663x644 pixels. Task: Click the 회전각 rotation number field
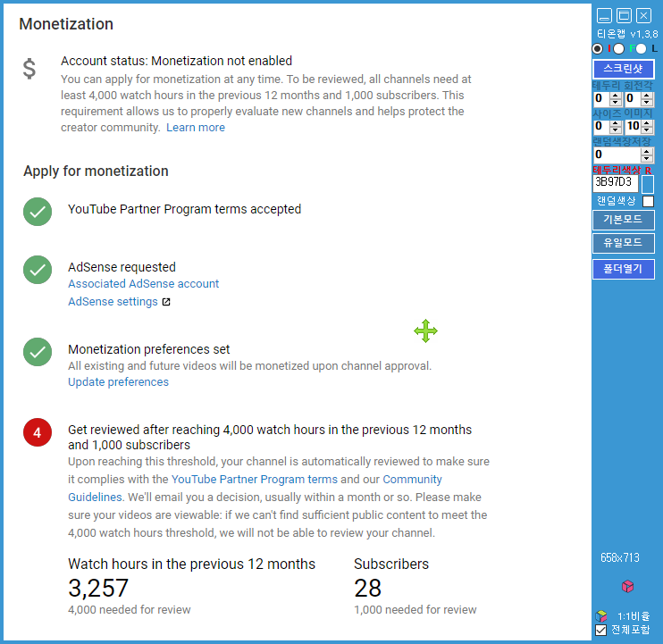633,99
